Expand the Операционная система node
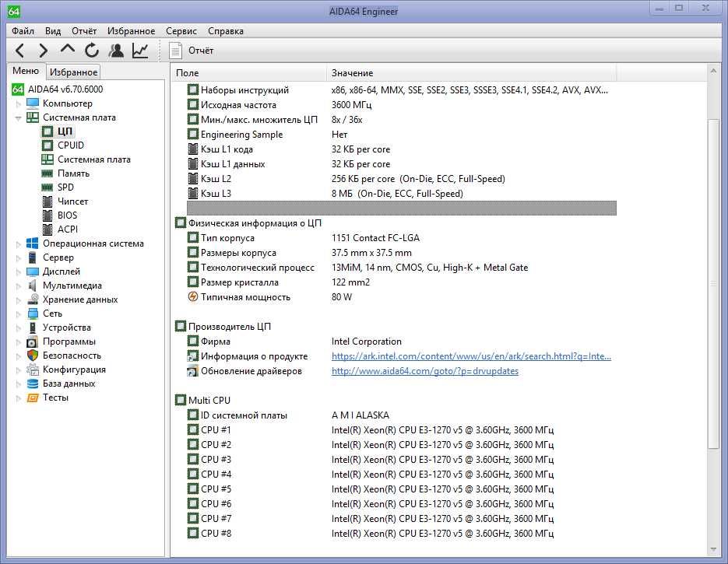This screenshot has width=728, height=564. click(19, 243)
